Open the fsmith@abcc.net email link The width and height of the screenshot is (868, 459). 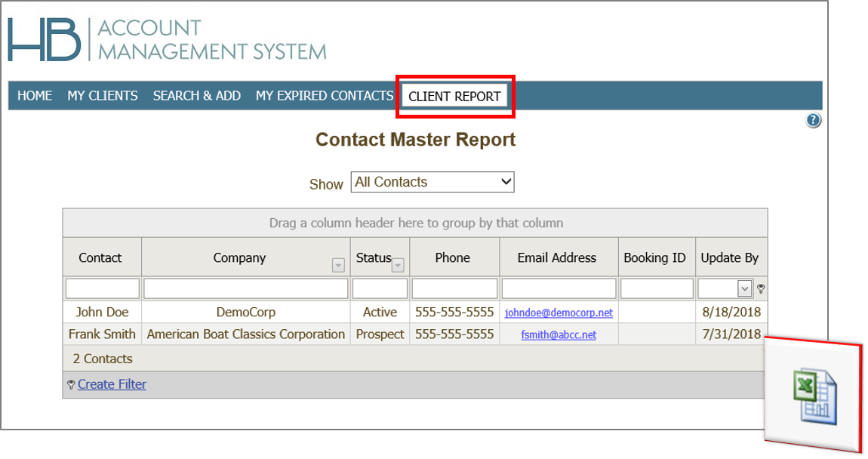(x=559, y=334)
